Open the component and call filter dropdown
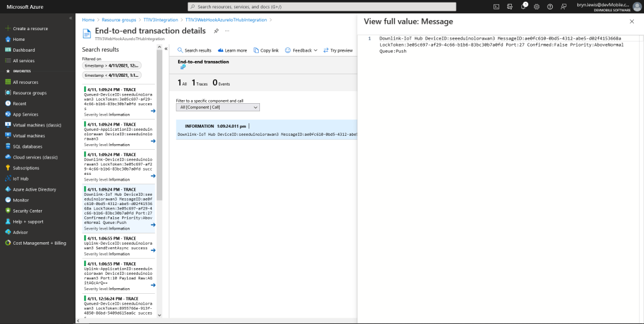Viewport: 644px width, 324px height. pyautogui.click(x=218, y=107)
